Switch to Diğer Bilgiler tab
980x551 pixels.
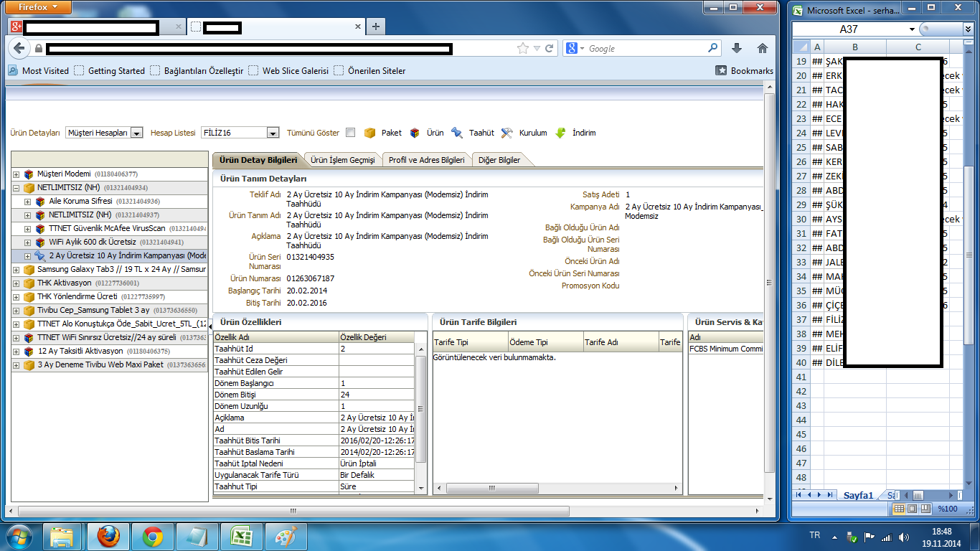pyautogui.click(x=499, y=160)
